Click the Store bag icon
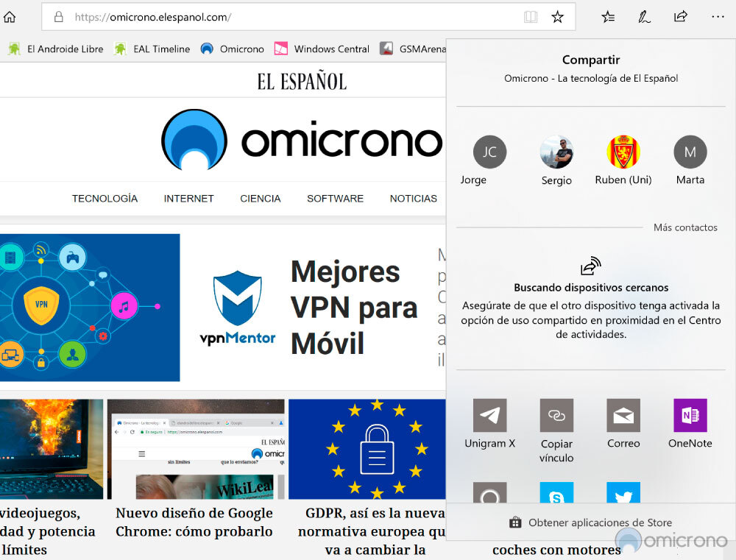736x560 pixels. [515, 522]
